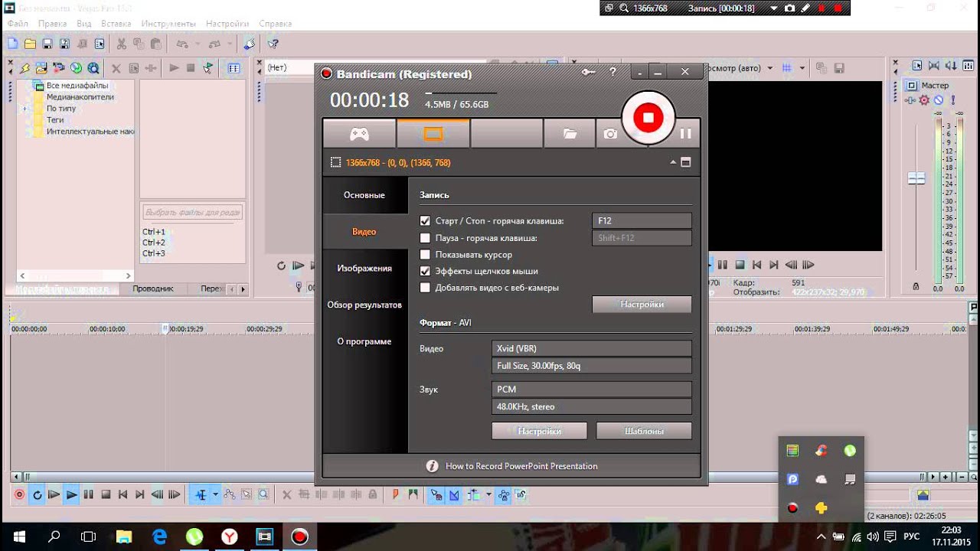Image resolution: width=980 pixels, height=551 pixels.
Task: Open preview quality dropdown Просмотр (авто)
Action: 770,68
